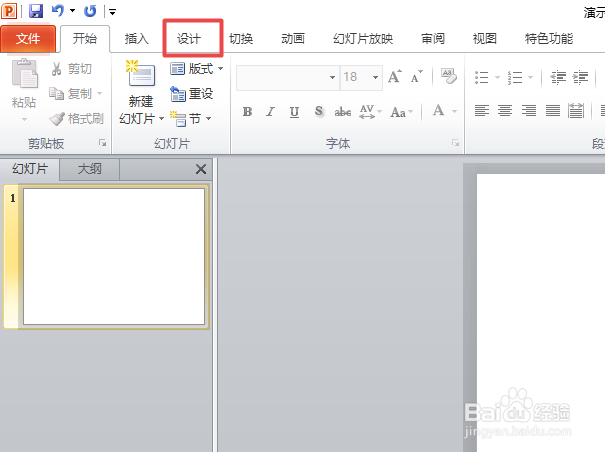The width and height of the screenshot is (605, 452).
Task: Click the align text left icon
Action: coord(482,111)
